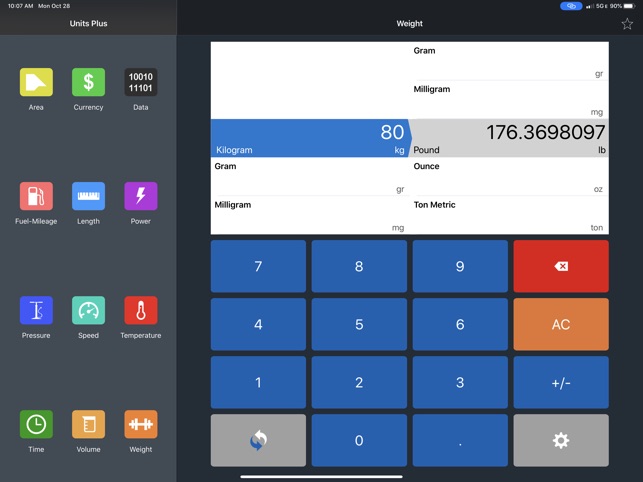The height and width of the screenshot is (482, 643).
Task: Tap digit 5 on the keypad
Action: 359,324
